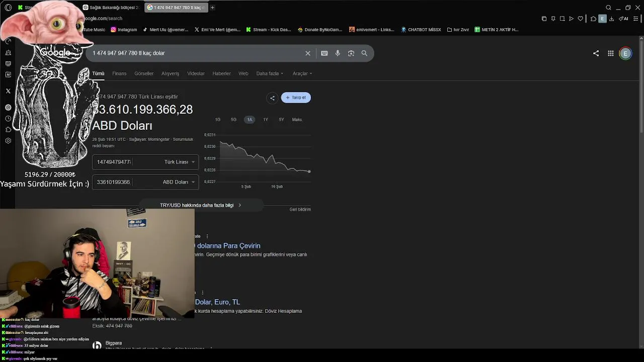Open the Web search filter

(243, 73)
